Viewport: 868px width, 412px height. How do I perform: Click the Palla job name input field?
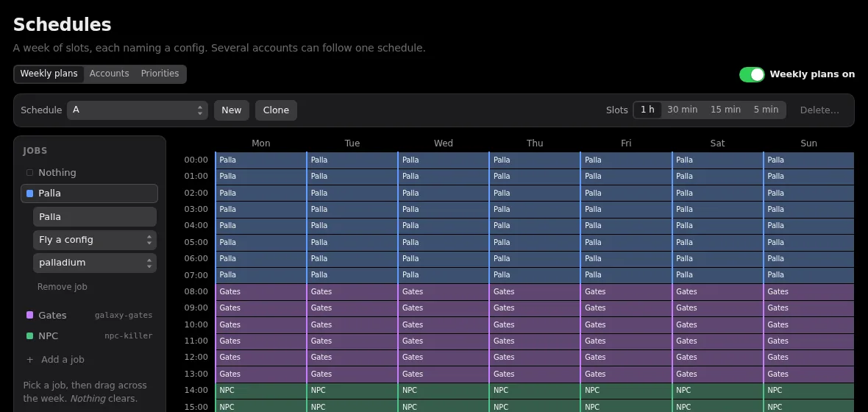click(95, 217)
